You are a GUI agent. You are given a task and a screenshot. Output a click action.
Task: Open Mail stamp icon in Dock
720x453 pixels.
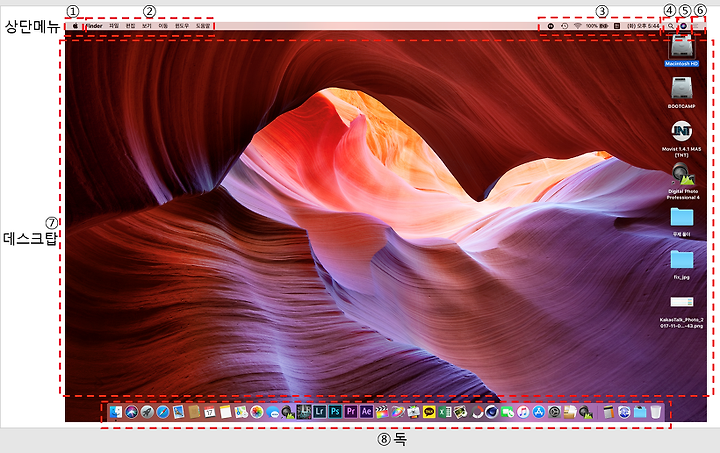(x=179, y=412)
